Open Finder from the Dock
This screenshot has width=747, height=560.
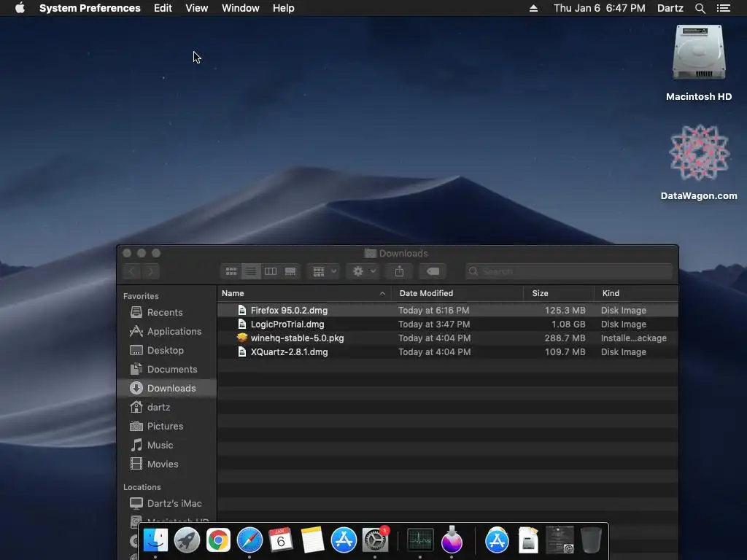click(x=156, y=540)
